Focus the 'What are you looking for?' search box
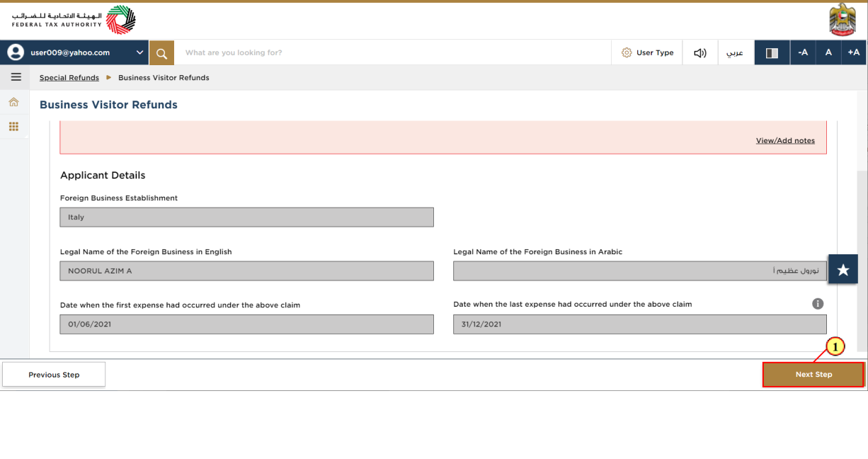Image resolution: width=868 pixels, height=459 pixels. pyautogui.click(x=393, y=52)
